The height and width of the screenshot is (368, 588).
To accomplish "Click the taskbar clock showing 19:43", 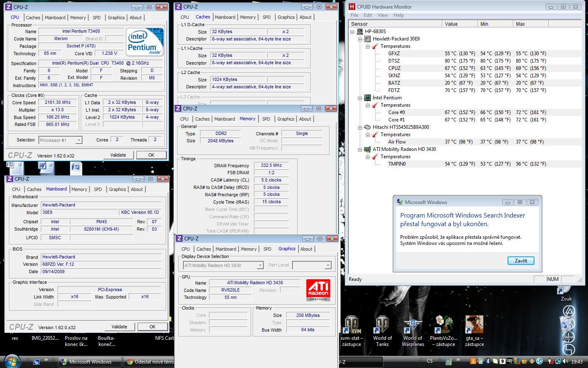I will tap(577, 361).
